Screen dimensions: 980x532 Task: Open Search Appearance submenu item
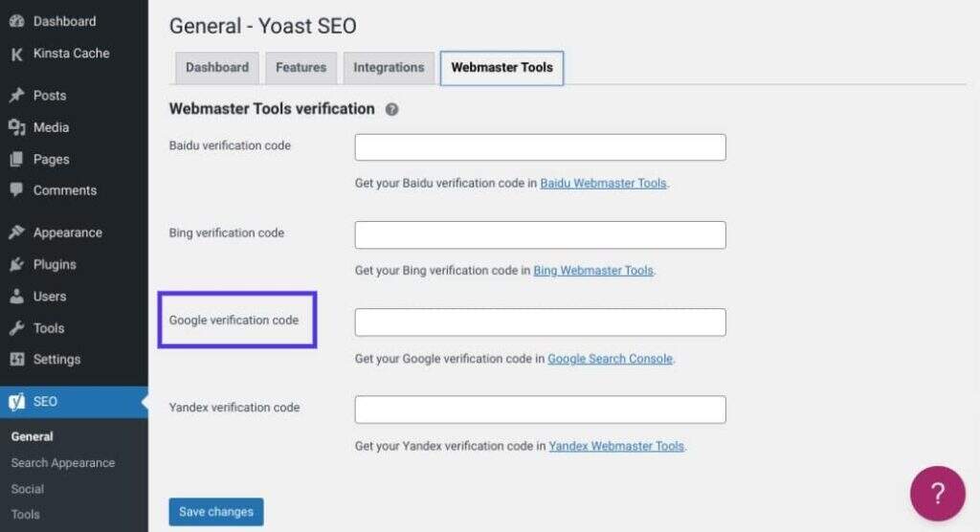[x=63, y=463]
